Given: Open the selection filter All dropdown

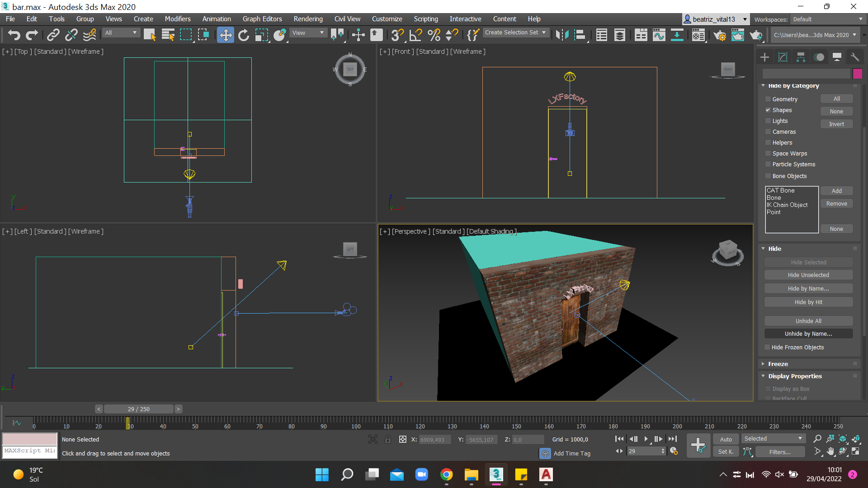Looking at the screenshot, I should pyautogui.click(x=121, y=33).
